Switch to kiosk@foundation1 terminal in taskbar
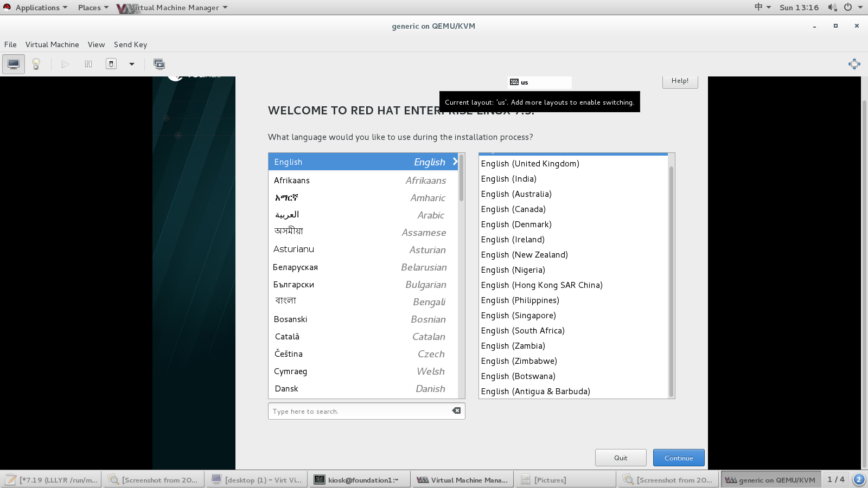Viewport: 868px width, 488px height. tap(359, 480)
